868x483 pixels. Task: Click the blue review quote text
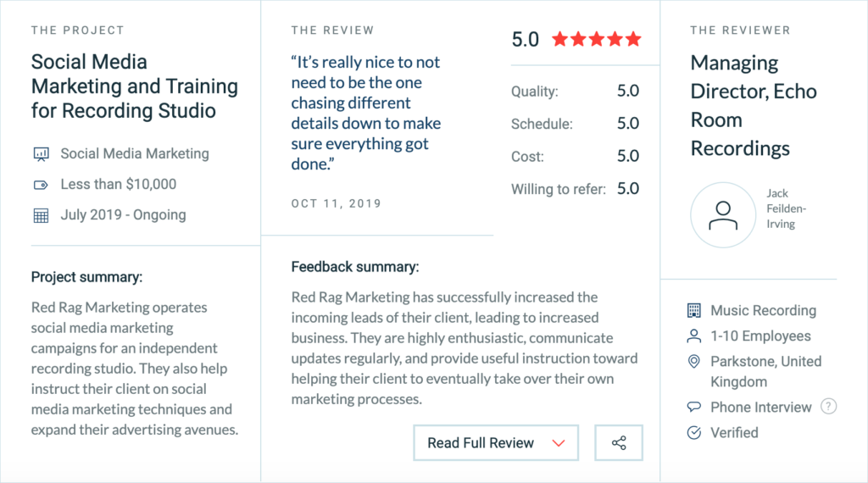(x=366, y=113)
